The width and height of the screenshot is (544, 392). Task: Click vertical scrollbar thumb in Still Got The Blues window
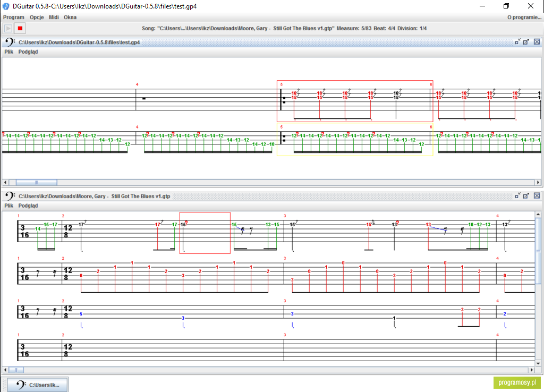(538, 251)
